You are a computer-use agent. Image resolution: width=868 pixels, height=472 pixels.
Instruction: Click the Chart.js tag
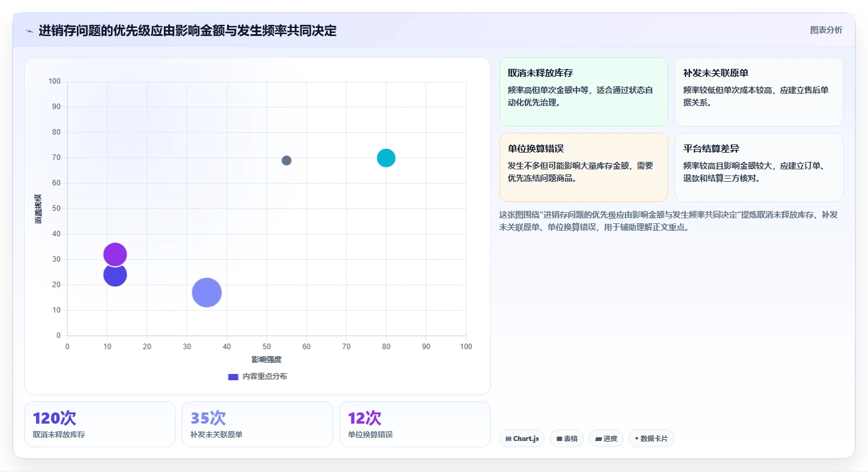[522, 439]
